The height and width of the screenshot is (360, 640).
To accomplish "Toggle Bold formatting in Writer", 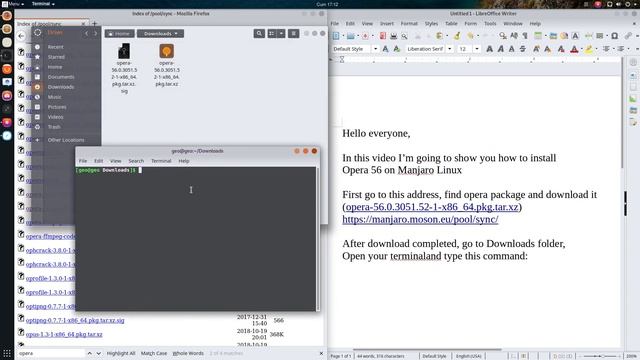I will point(489,49).
